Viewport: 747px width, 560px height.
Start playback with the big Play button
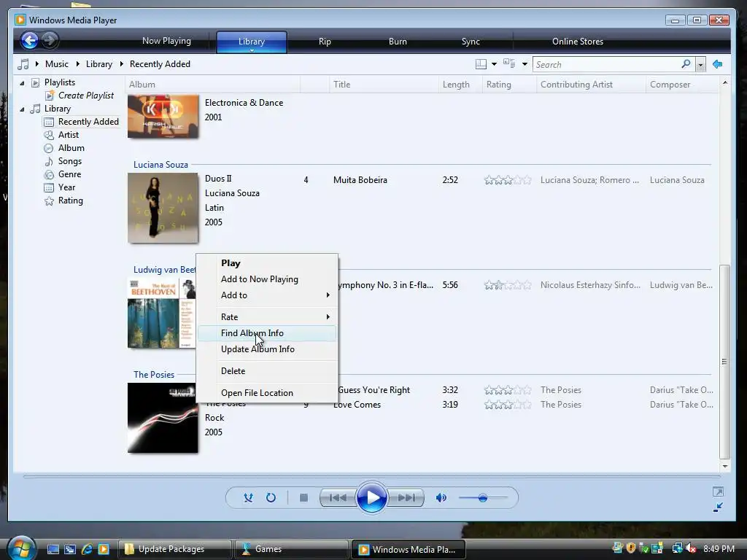[371, 497]
